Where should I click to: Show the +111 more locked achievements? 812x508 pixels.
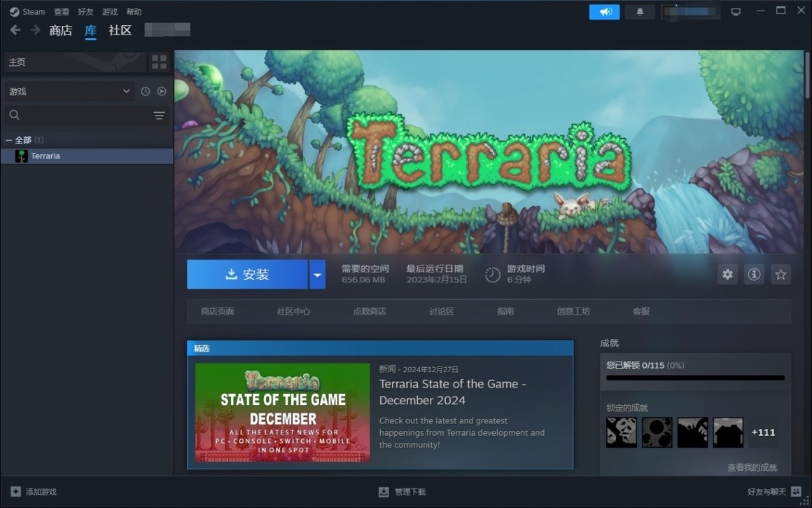click(763, 432)
